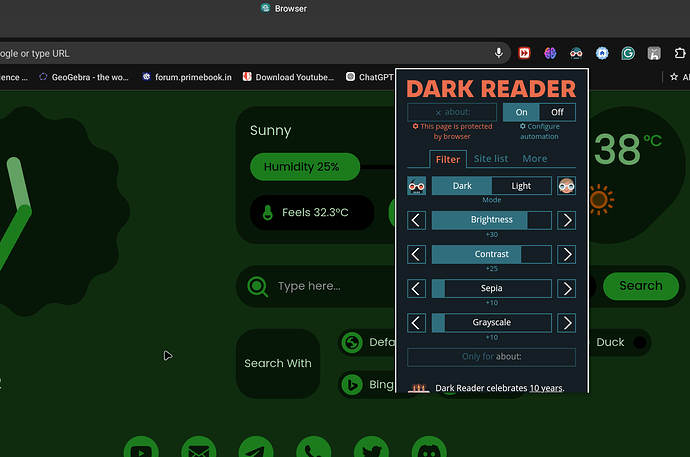This screenshot has width=690, height=457.
Task: Decrease Grayscale with left arrow
Action: (x=416, y=323)
